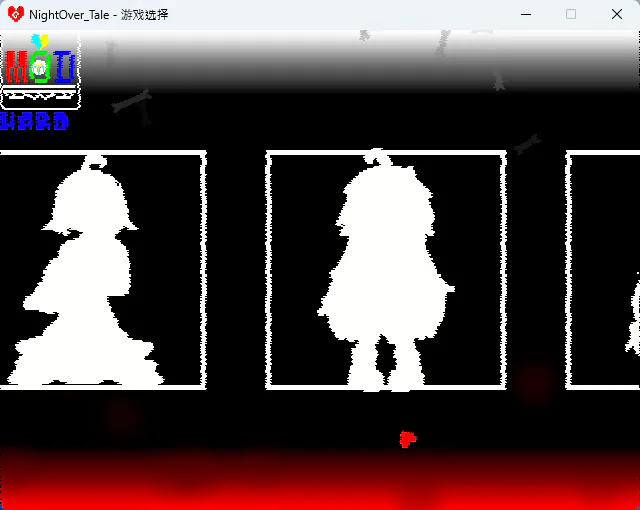
Task: Minimize the NightOver_Tale window
Action: point(526,14)
